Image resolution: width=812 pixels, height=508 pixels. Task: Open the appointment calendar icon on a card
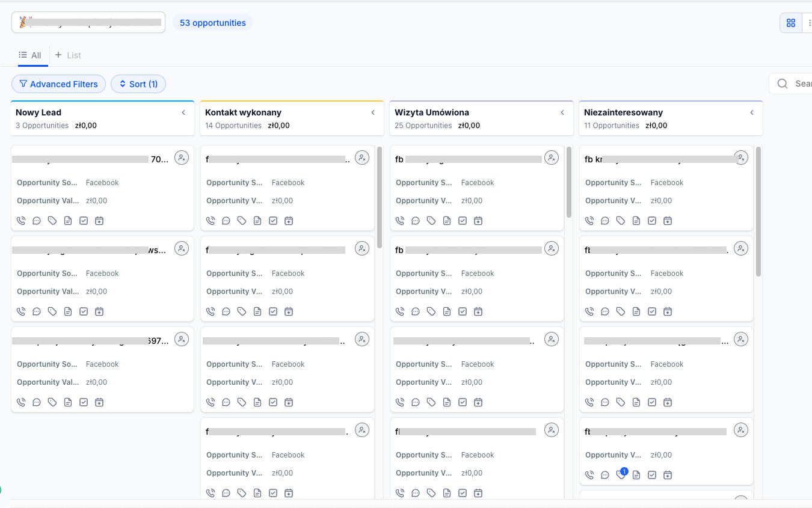tap(99, 221)
